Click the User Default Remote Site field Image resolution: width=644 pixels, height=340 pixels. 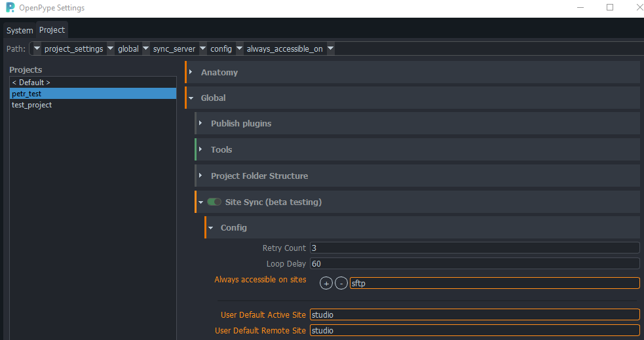coord(475,330)
